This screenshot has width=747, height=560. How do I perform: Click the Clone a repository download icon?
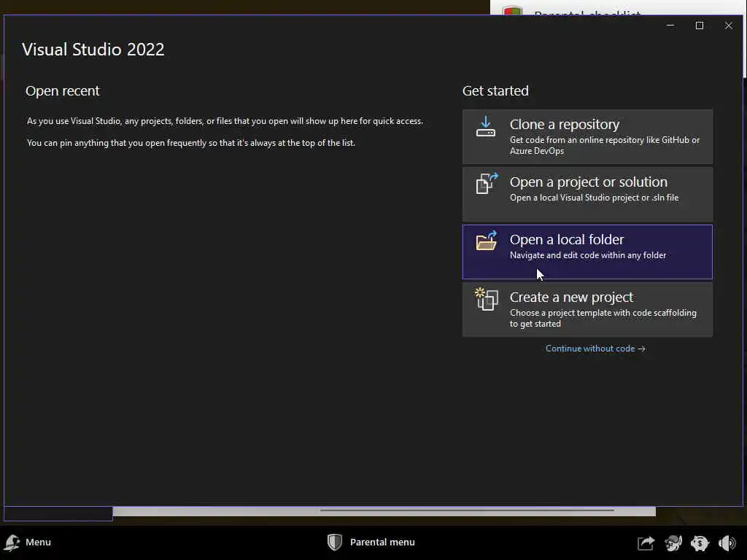(x=485, y=127)
